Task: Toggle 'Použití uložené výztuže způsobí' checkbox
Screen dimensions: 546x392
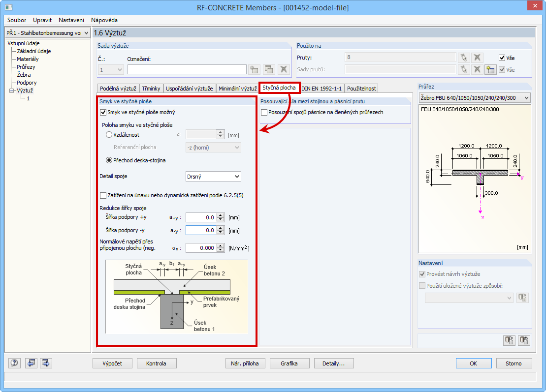Action: [x=422, y=286]
